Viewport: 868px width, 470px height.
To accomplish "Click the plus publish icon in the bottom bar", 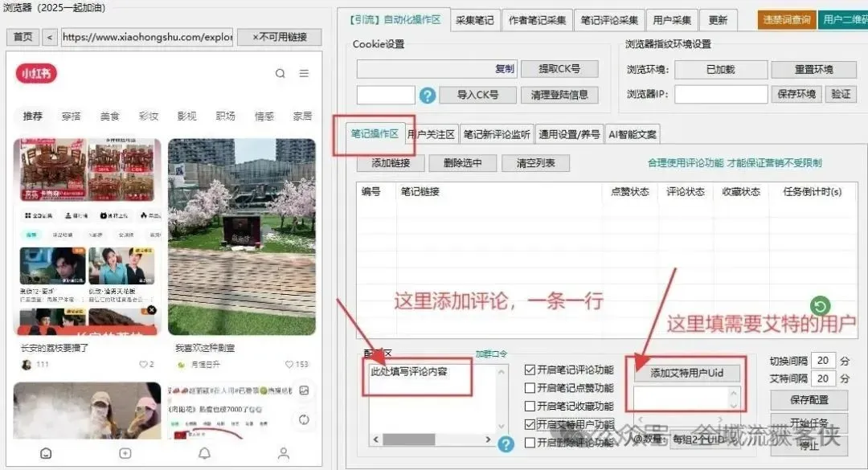I will point(125,453).
